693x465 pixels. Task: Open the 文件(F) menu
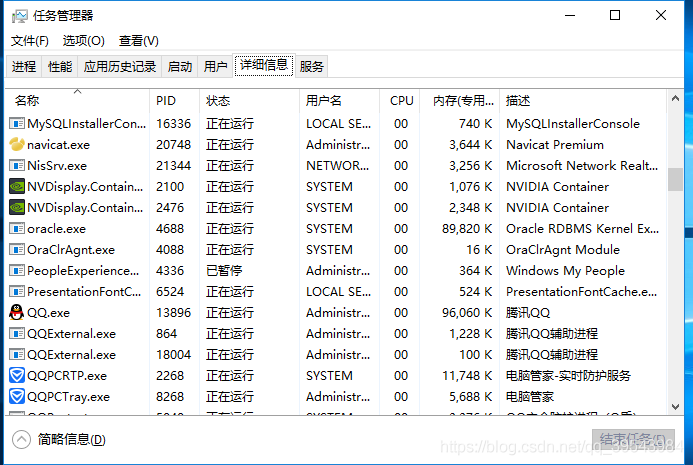[x=29, y=41]
